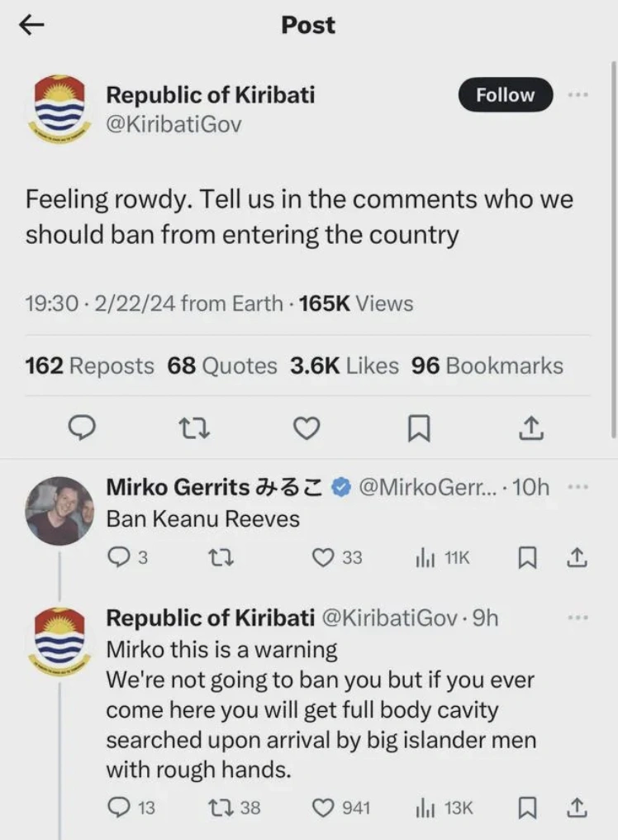This screenshot has height=840, width=618.
Task: Repost the main Kiribati post
Action: click(x=195, y=427)
